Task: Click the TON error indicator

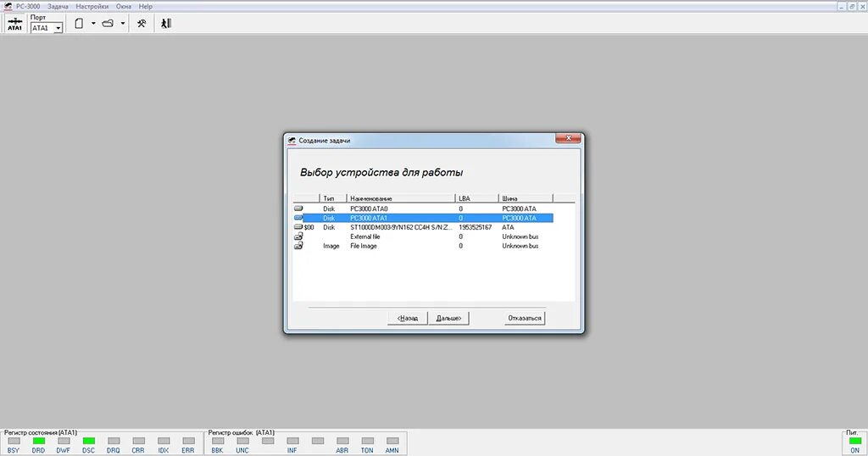Action: 367,441
